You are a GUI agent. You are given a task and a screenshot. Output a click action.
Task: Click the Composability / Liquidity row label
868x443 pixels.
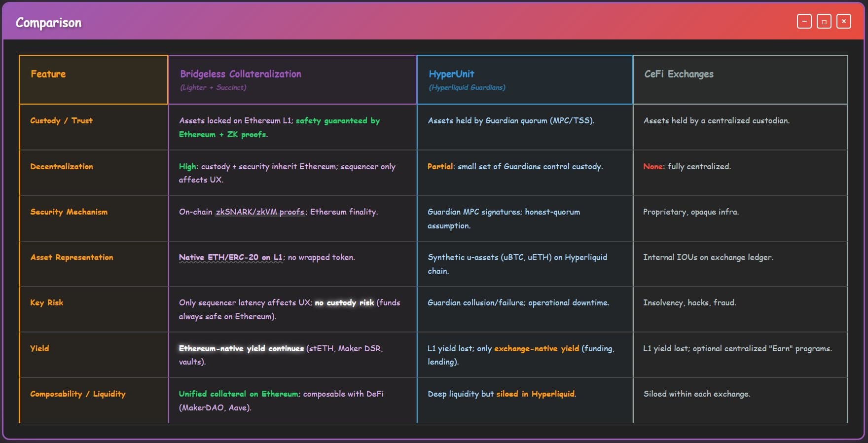click(78, 394)
